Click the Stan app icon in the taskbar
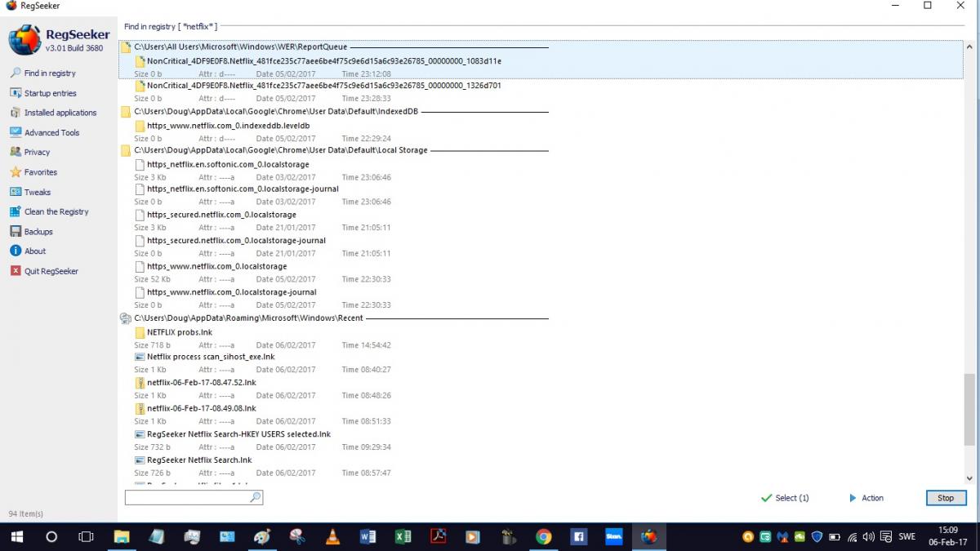980x551 pixels. (x=614, y=536)
